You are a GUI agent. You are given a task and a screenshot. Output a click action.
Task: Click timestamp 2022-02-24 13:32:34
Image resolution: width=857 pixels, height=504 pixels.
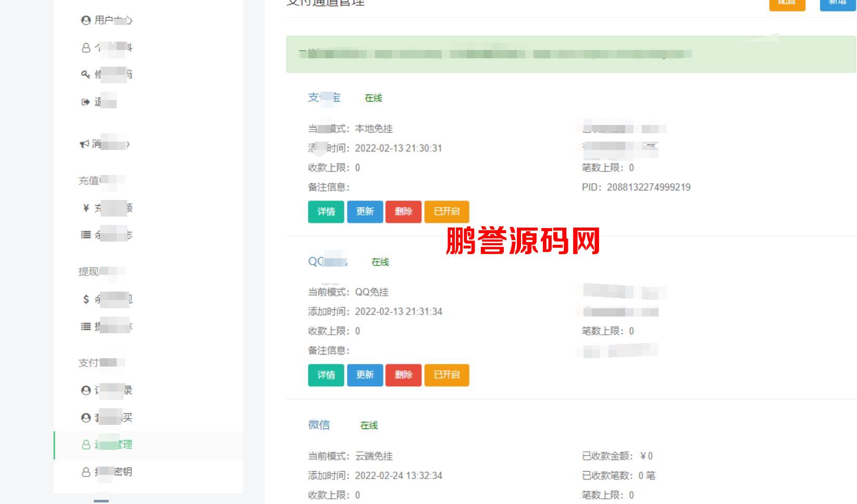coord(399,476)
